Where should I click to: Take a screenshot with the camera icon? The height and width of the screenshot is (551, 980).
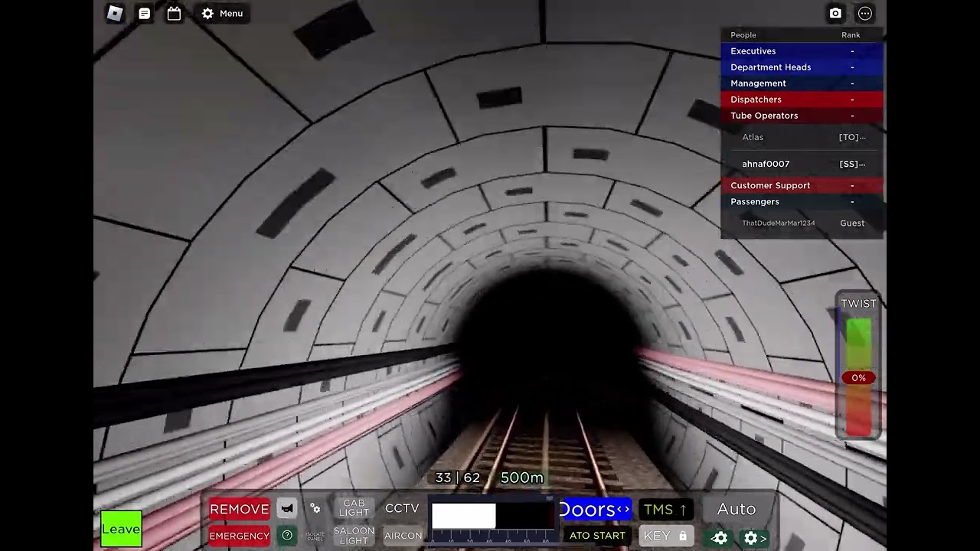835,13
